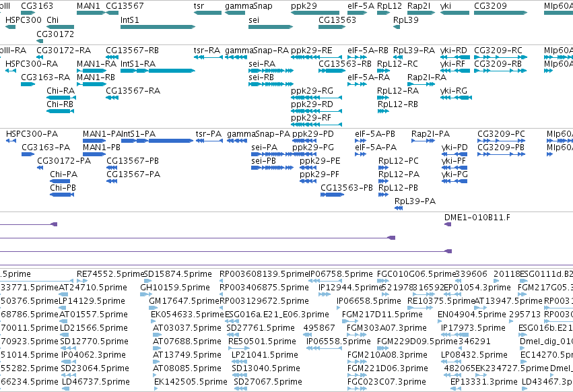Click the RpL39 gene label
573x392 pixels.
406,20
